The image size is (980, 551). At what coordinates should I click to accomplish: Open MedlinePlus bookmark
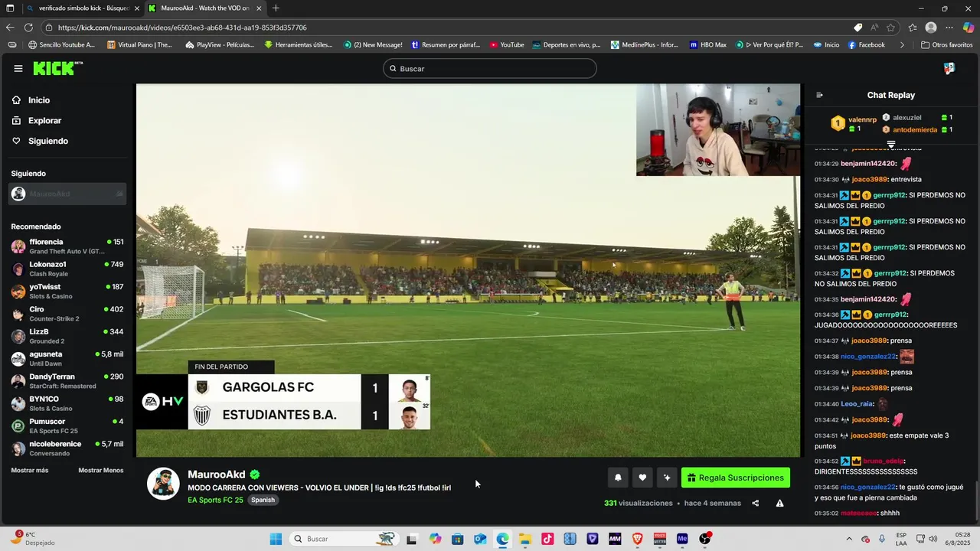click(645, 45)
